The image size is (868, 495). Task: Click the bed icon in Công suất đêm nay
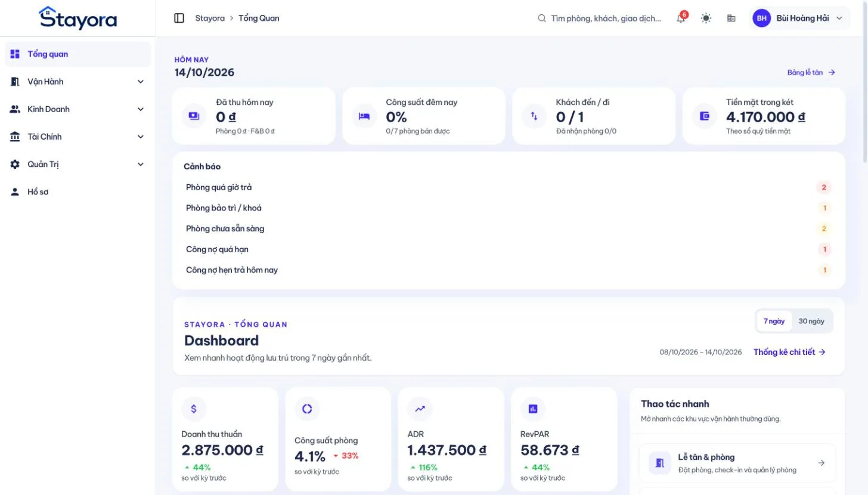click(364, 116)
